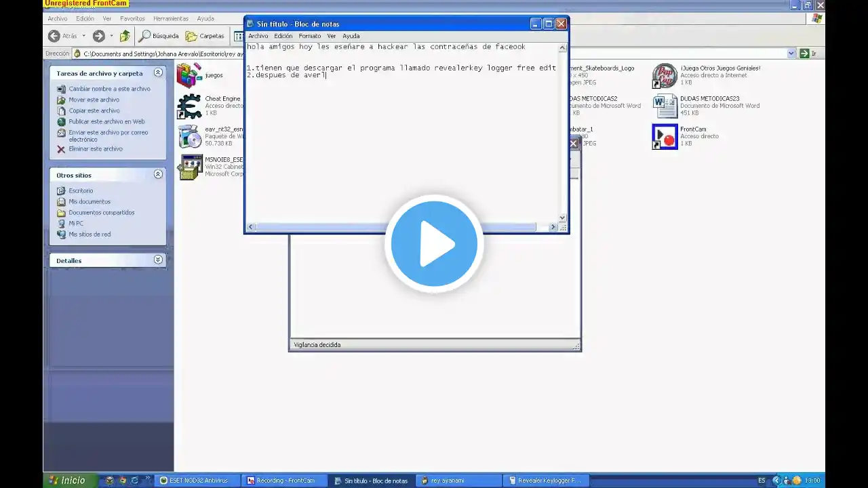The height and width of the screenshot is (488, 868).
Task: Open Explorer's Favoritos menu
Action: [x=132, y=19]
